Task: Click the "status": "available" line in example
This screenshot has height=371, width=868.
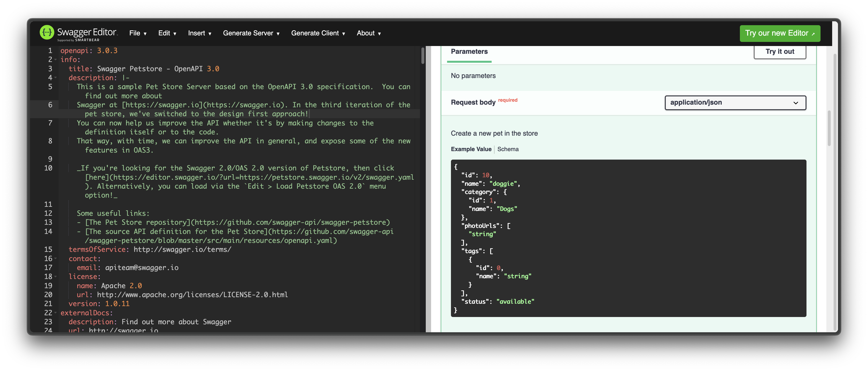Action: coord(498,301)
